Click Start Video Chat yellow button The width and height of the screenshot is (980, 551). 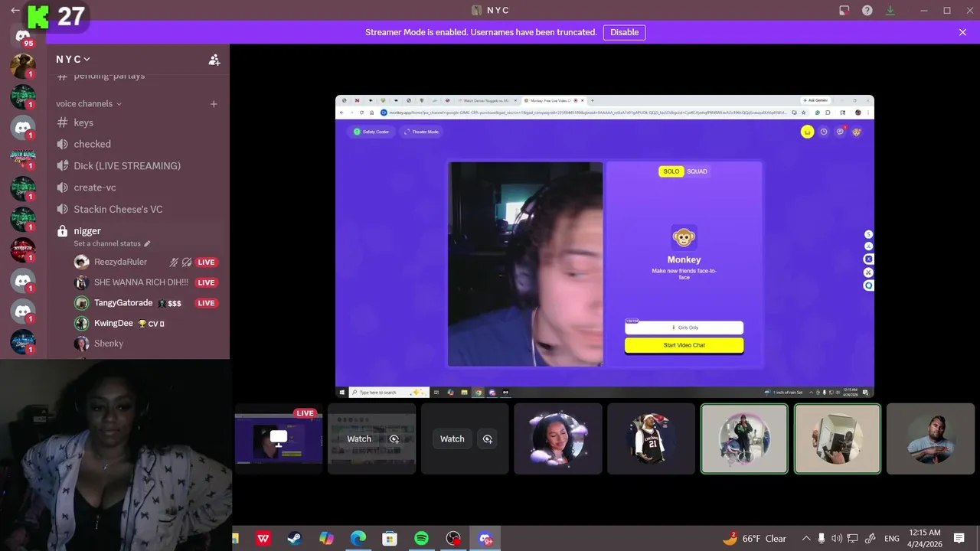pyautogui.click(x=684, y=345)
